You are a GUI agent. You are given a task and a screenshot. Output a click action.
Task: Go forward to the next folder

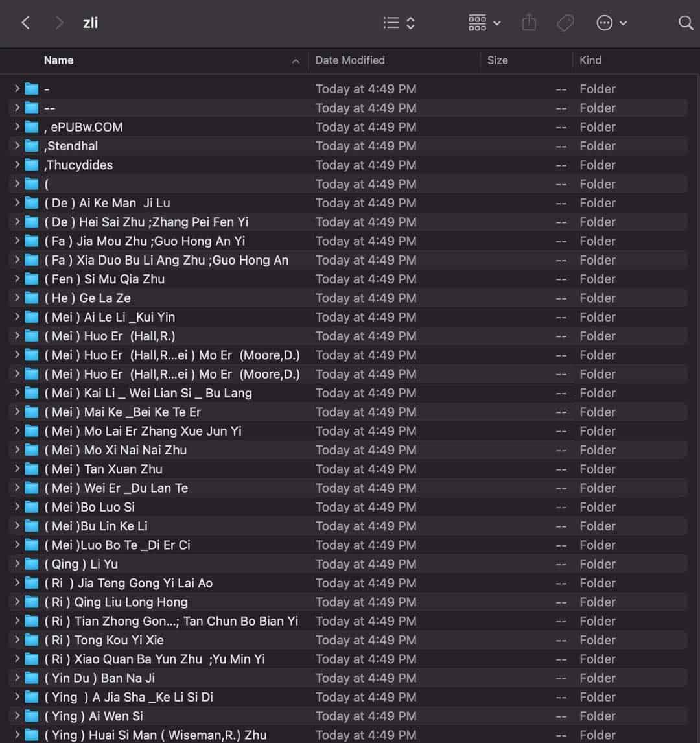pos(59,23)
